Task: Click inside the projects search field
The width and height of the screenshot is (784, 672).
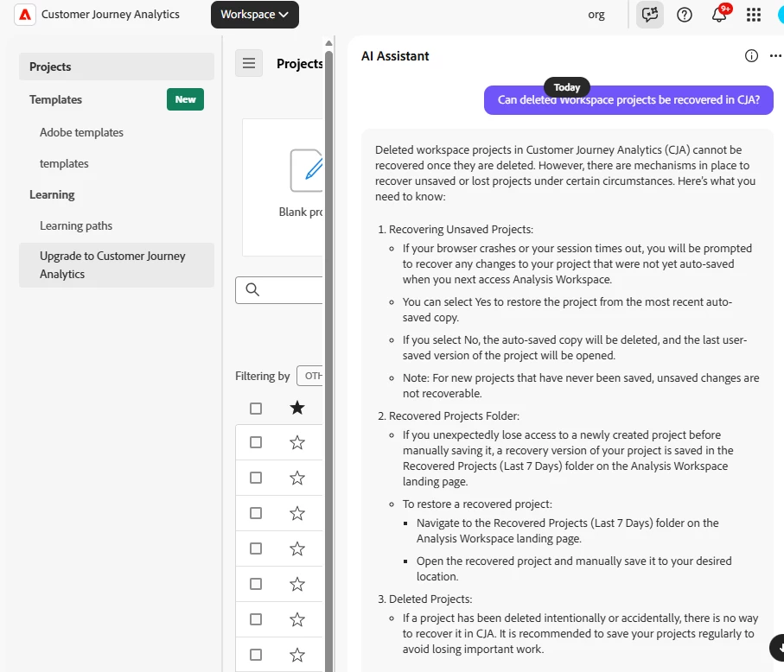Action: click(x=279, y=289)
